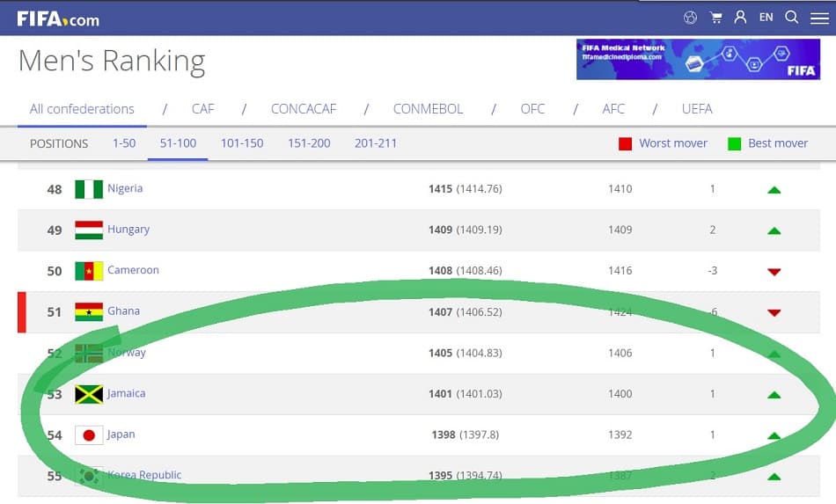Open the Hungary team link
Screen dimensions: 836x504
tap(128, 229)
